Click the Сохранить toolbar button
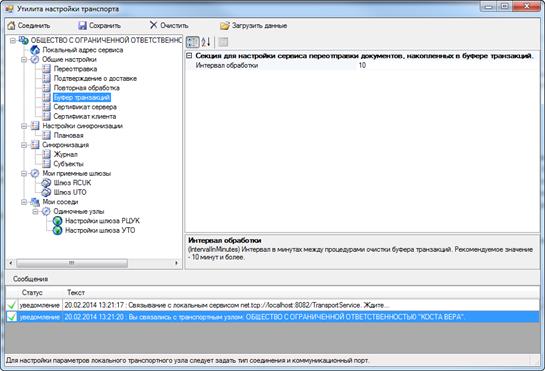The width and height of the screenshot is (545, 371). pos(100,25)
